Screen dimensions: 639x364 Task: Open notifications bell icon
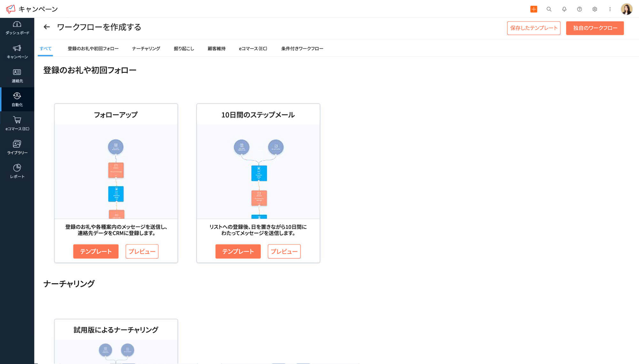click(564, 9)
